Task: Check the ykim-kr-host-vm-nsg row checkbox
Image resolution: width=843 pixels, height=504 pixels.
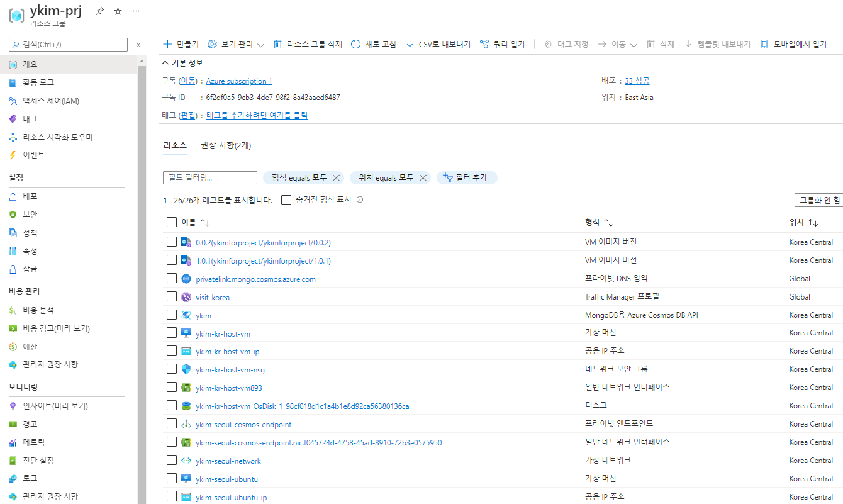Action: 172,369
